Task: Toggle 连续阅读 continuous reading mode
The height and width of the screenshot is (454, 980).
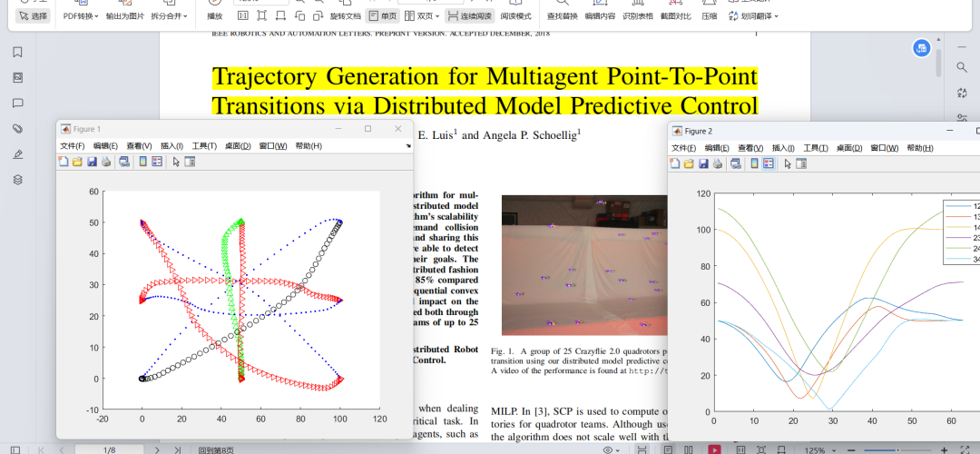Action: (x=470, y=15)
